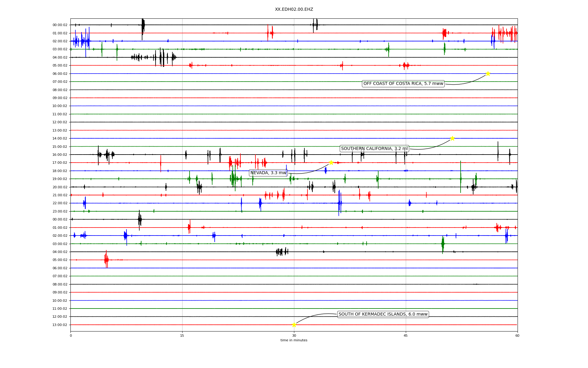This screenshot has height=368, width=588.
Task: Click the 22:00:02 row time label
Action: 60,203
